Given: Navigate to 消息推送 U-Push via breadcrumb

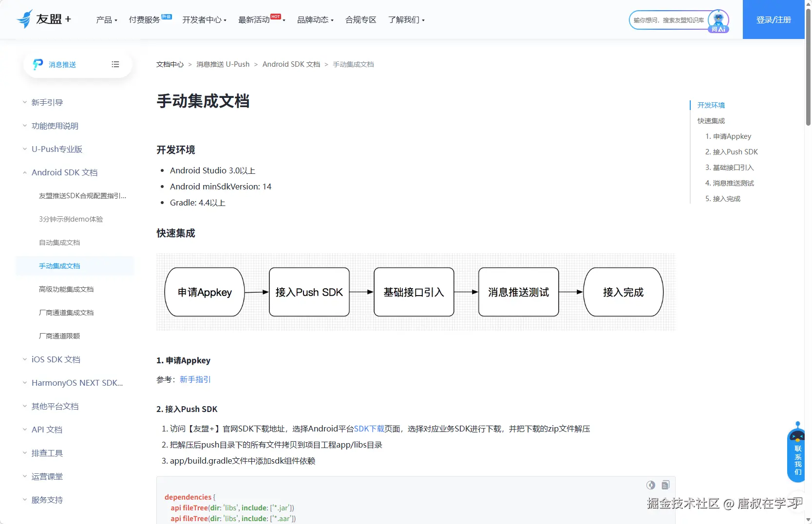Looking at the screenshot, I should tap(222, 64).
